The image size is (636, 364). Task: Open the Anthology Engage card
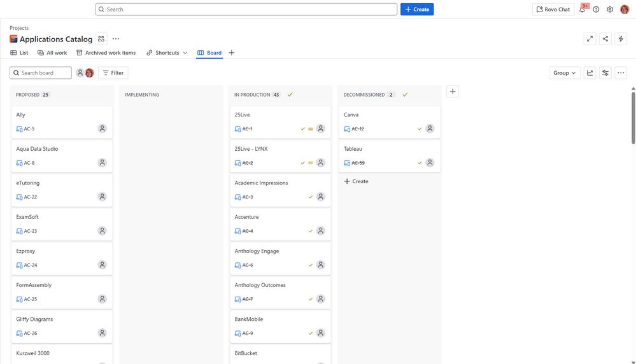pos(280,258)
